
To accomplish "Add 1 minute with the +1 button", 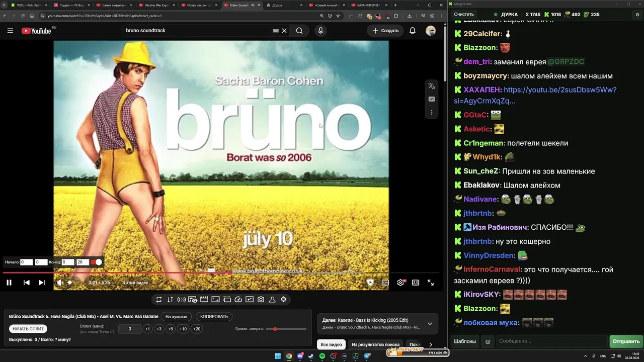I will [147, 329].
